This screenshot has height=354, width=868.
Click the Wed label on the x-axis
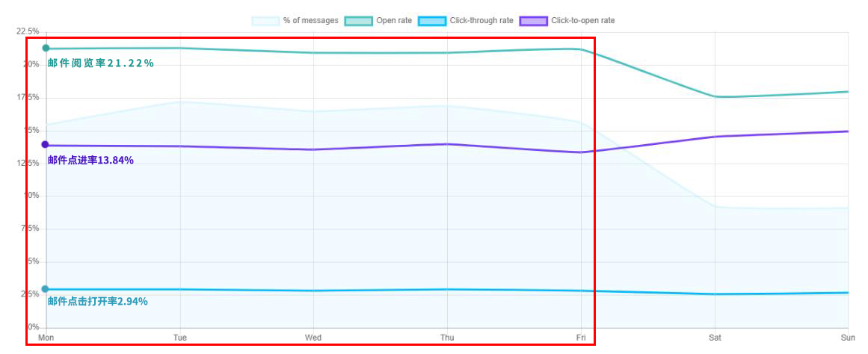[313, 338]
